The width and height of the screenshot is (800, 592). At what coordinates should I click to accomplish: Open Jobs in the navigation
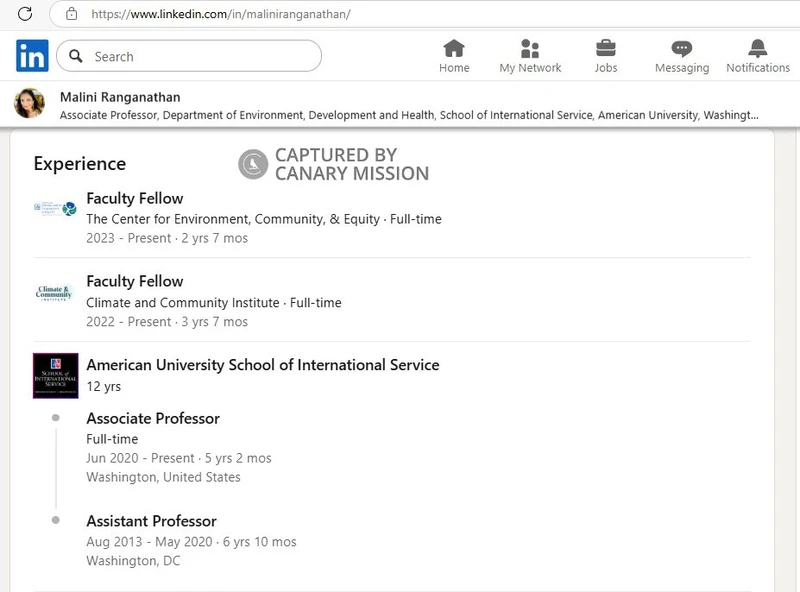[606, 56]
